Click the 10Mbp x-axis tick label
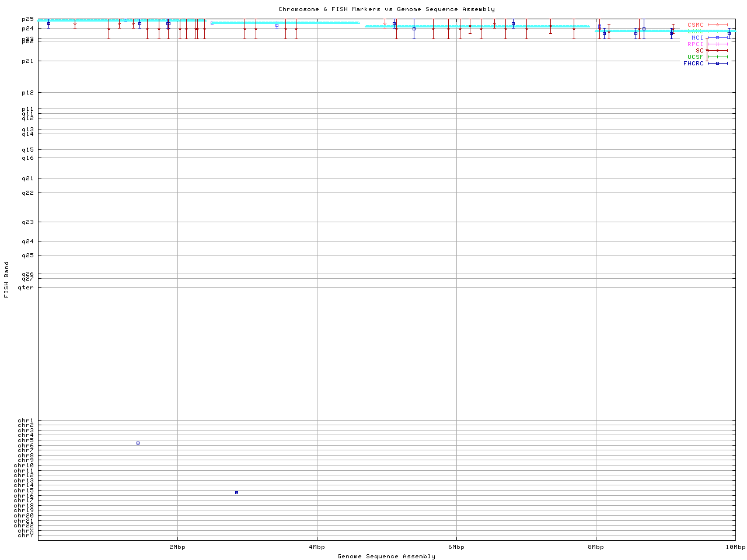Viewport: 747px width, 560px height. pos(735,547)
